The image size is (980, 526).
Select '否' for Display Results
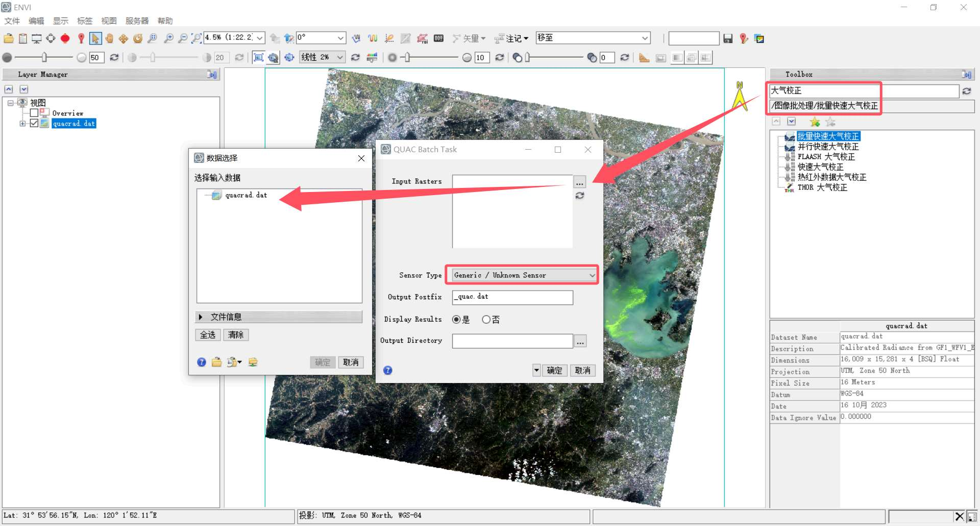coord(486,320)
